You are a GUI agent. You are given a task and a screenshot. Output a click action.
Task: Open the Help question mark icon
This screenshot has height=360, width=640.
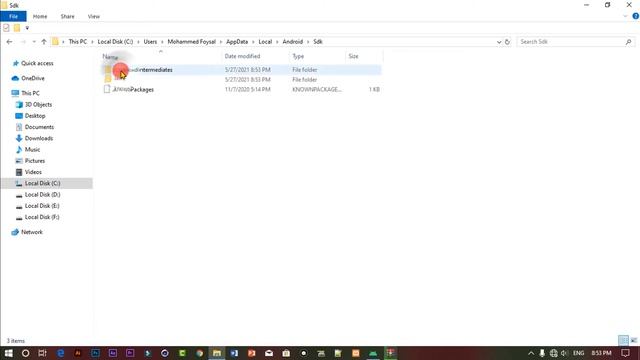(636, 16)
